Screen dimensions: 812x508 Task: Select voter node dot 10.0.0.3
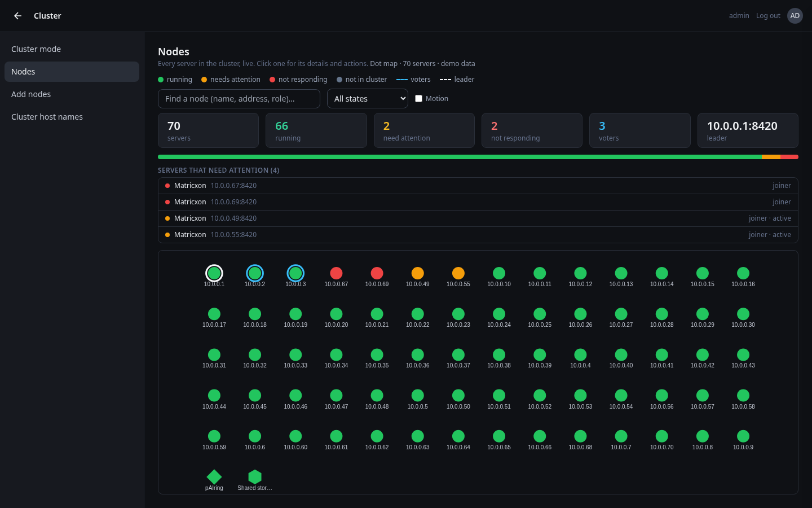(295, 273)
